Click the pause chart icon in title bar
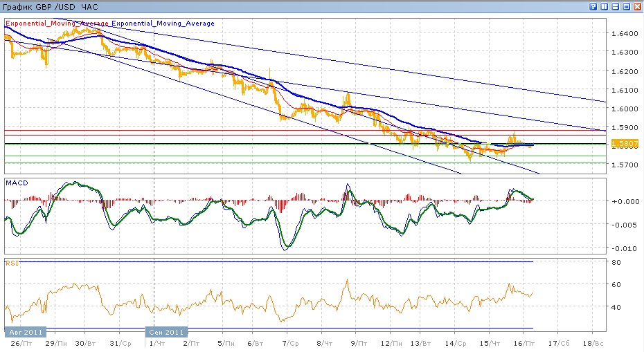 604,6
